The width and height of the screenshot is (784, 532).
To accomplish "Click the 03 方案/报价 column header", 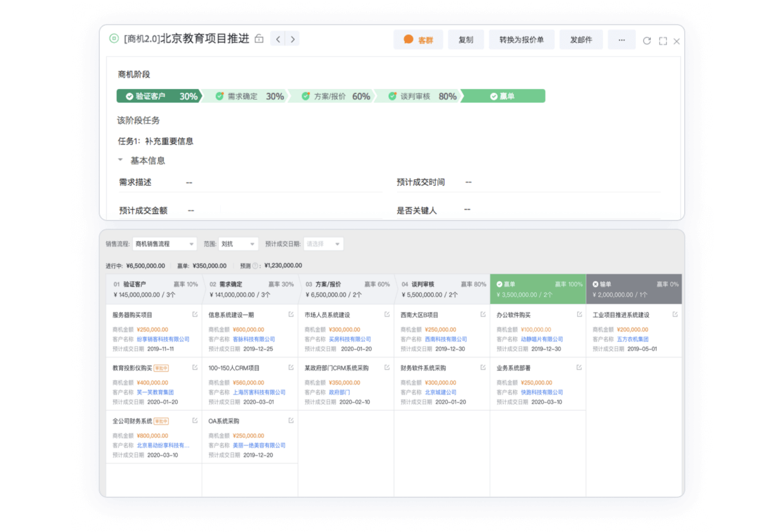I will click(346, 289).
